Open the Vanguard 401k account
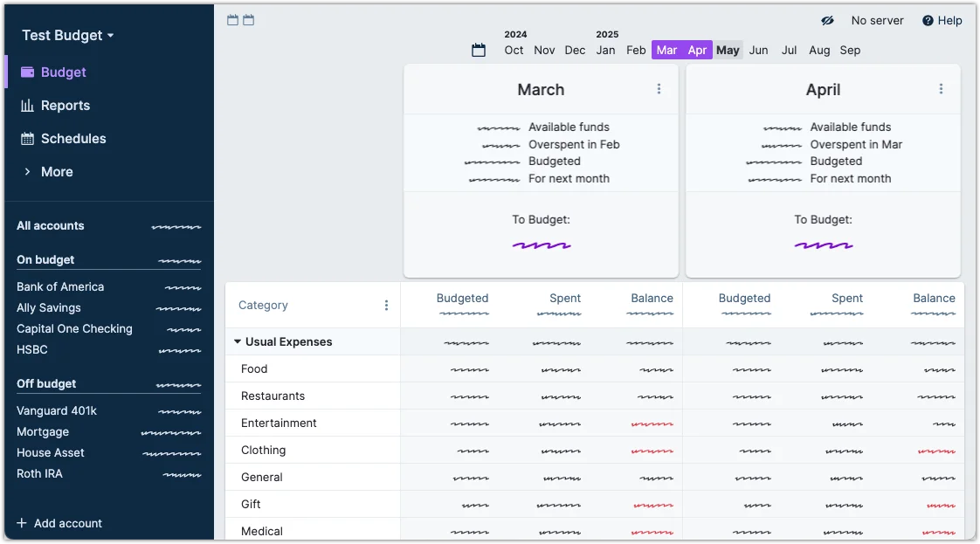 click(56, 411)
